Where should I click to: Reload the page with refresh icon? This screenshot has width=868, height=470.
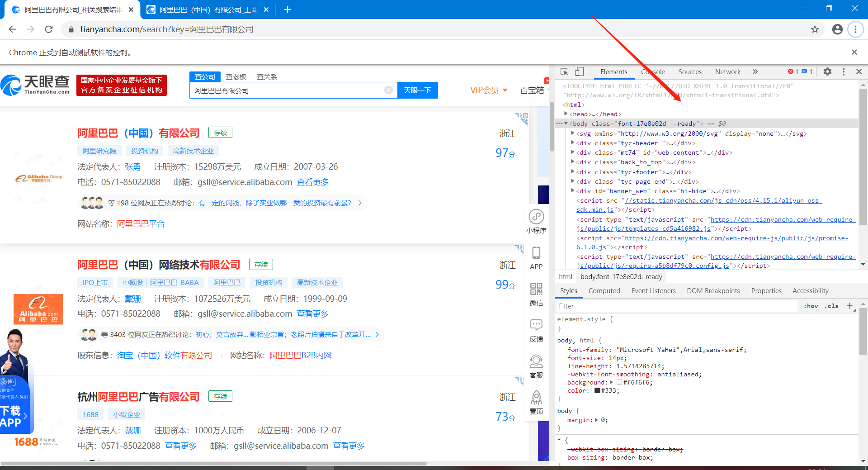pos(49,29)
